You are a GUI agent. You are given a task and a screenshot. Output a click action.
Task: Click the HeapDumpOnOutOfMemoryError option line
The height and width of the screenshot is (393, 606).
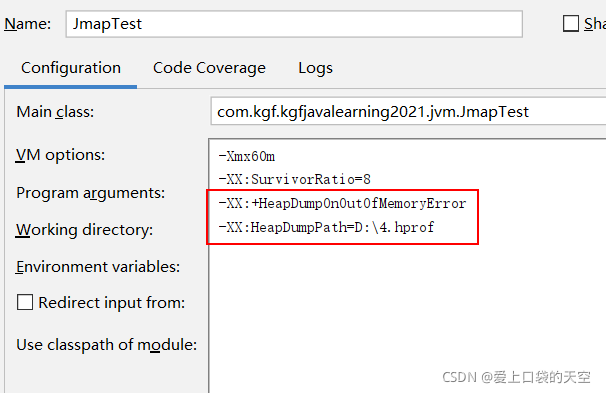(x=342, y=203)
